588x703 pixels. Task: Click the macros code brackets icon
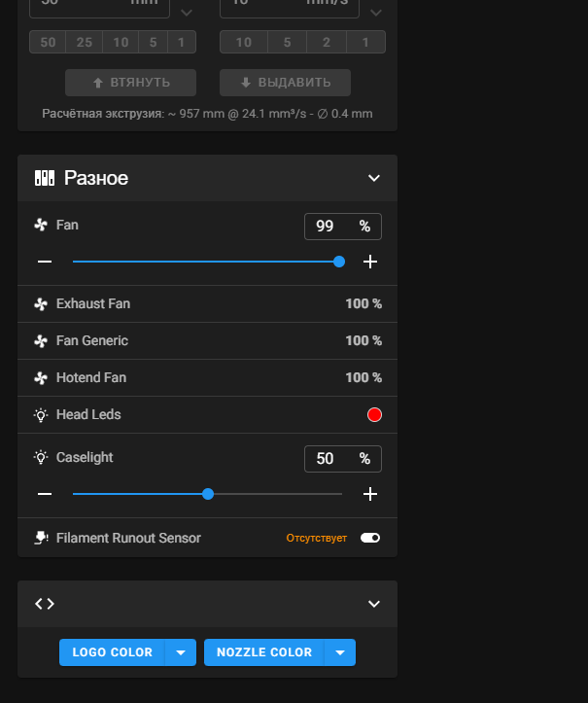click(x=45, y=604)
